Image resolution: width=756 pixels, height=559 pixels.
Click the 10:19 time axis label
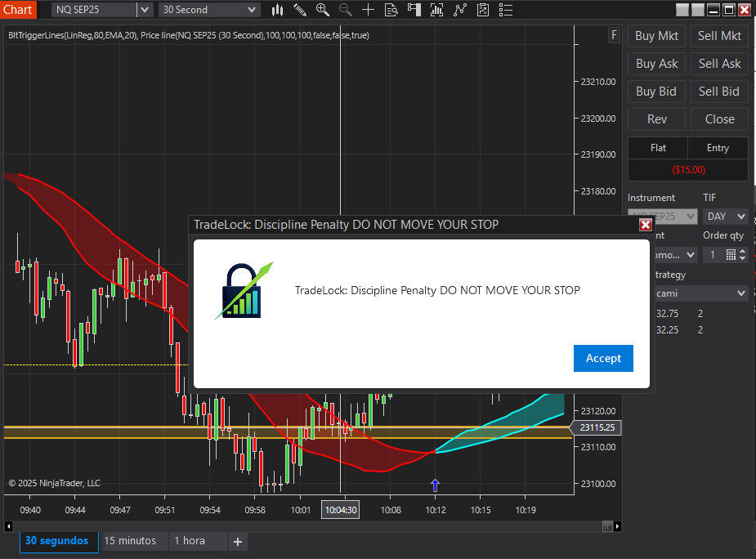click(526, 510)
